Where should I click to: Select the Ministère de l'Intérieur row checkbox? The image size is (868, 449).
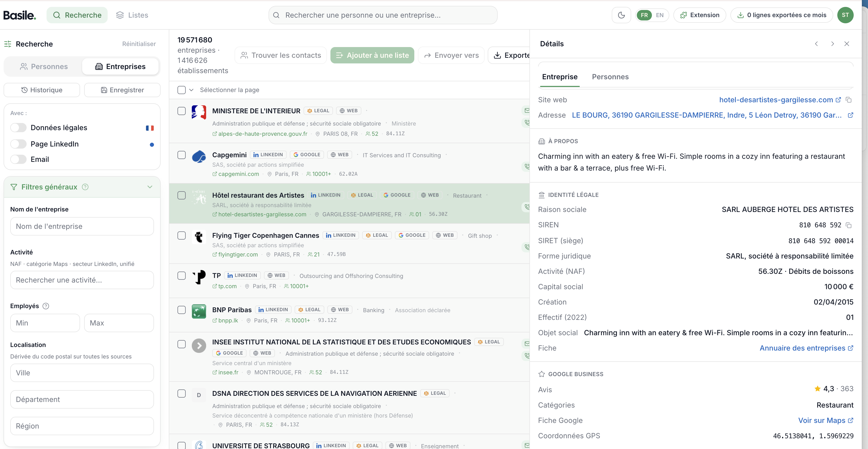coord(182,111)
